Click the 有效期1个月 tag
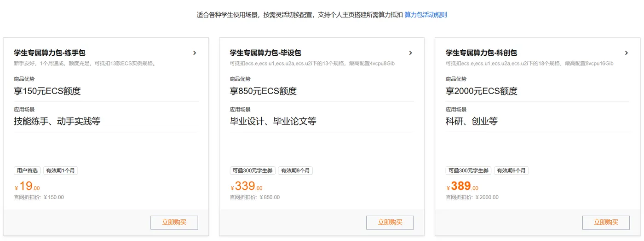 coord(61,170)
